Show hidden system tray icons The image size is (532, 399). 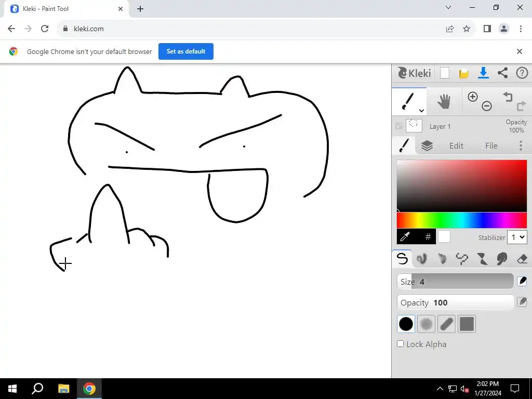tap(440, 389)
